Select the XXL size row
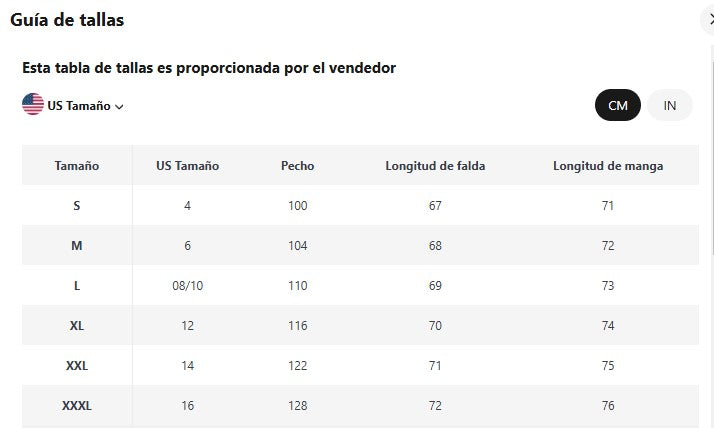Image resolution: width=714 pixels, height=428 pixels. click(x=77, y=366)
